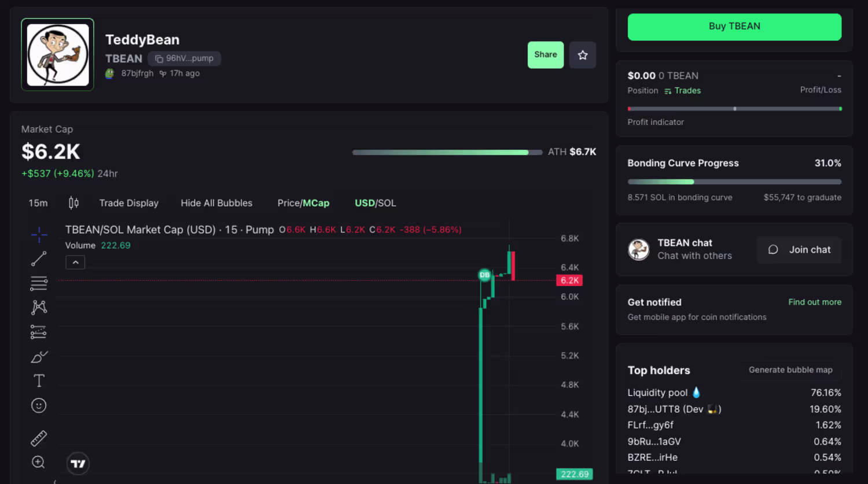The height and width of the screenshot is (484, 868).
Task: Toggle Hide All Bubbles
Action: pos(216,203)
